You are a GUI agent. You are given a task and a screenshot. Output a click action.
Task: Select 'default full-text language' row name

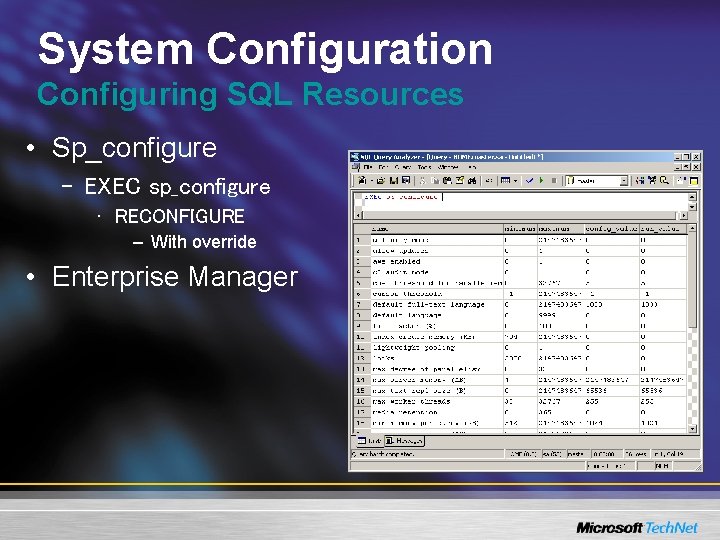pos(428,304)
